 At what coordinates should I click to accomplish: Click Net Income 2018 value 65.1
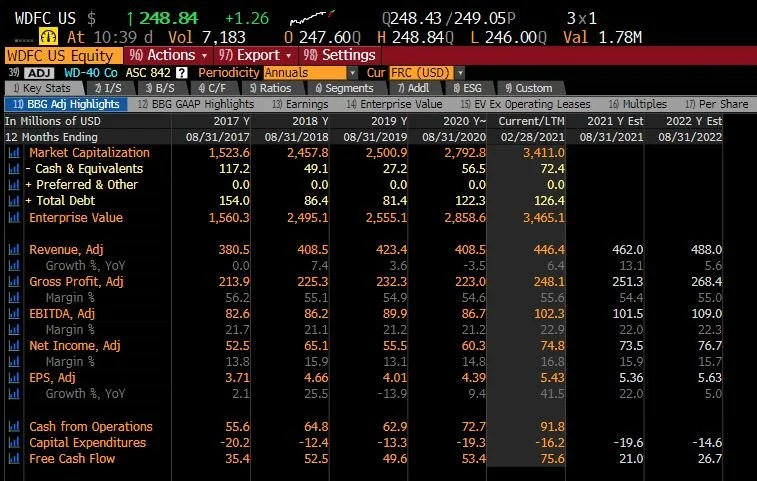316,346
